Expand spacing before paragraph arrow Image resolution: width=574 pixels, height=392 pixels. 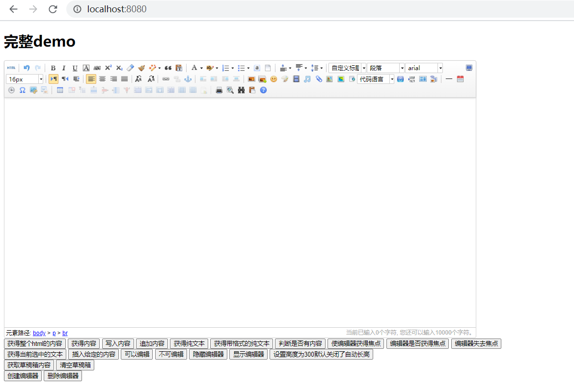(x=290, y=68)
